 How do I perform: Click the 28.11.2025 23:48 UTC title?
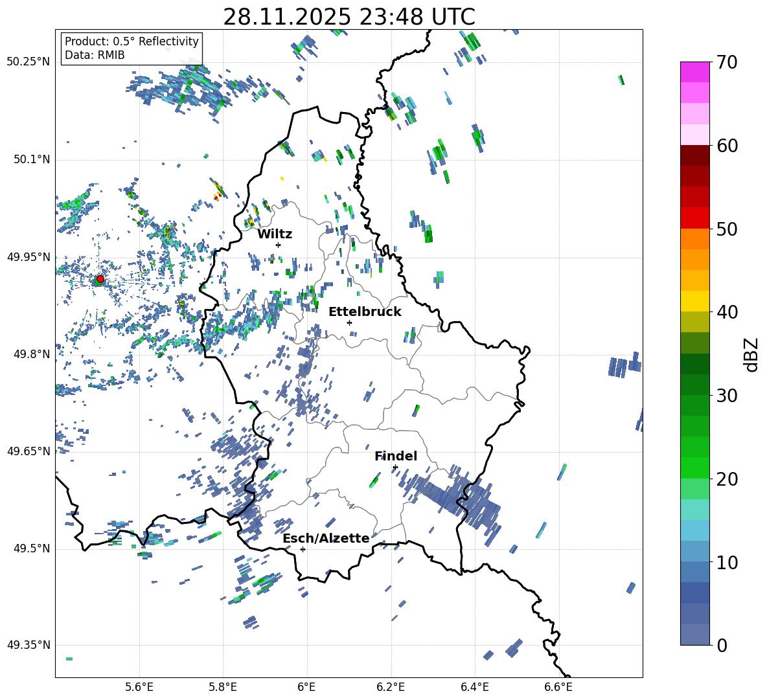[349, 17]
